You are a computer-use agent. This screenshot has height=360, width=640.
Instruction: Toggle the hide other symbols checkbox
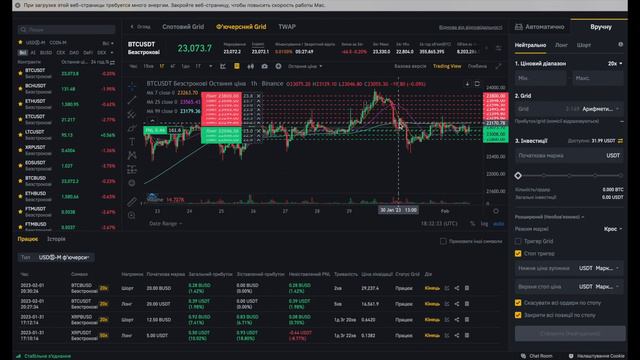(443, 241)
